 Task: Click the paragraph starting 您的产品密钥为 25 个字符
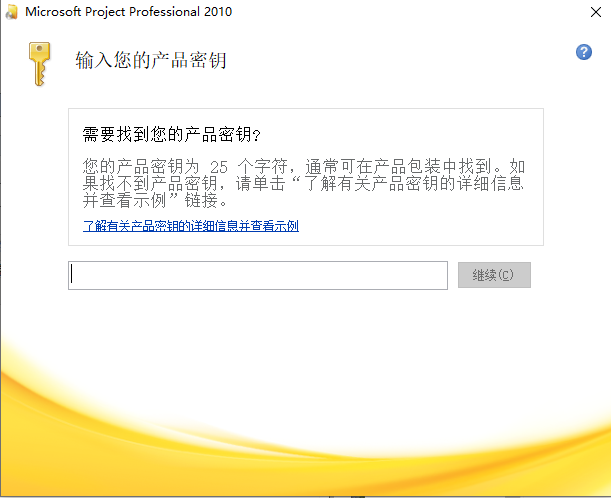click(304, 183)
